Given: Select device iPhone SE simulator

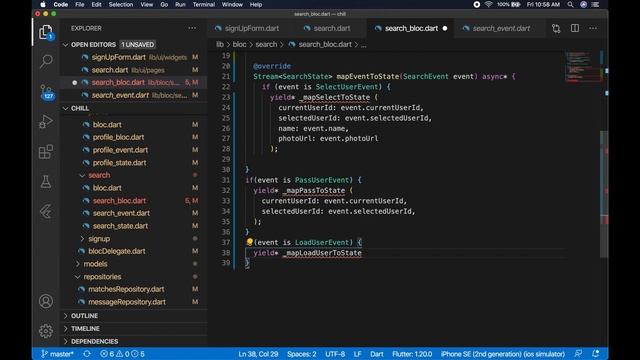Looking at the screenshot, I should tap(502, 354).
